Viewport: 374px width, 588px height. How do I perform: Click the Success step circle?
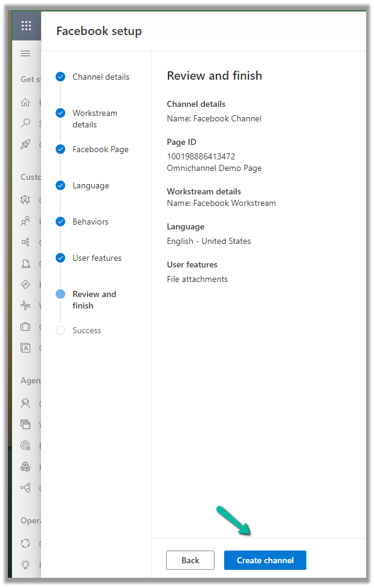pyautogui.click(x=60, y=330)
